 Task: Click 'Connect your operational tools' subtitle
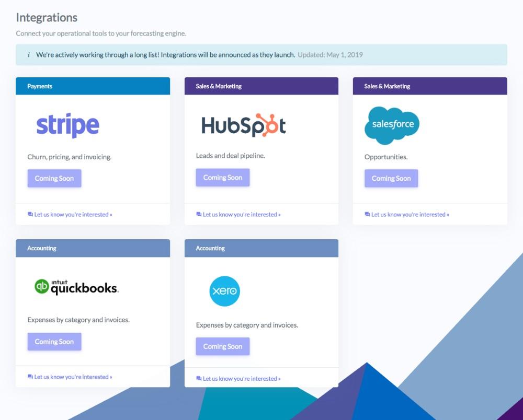point(101,33)
